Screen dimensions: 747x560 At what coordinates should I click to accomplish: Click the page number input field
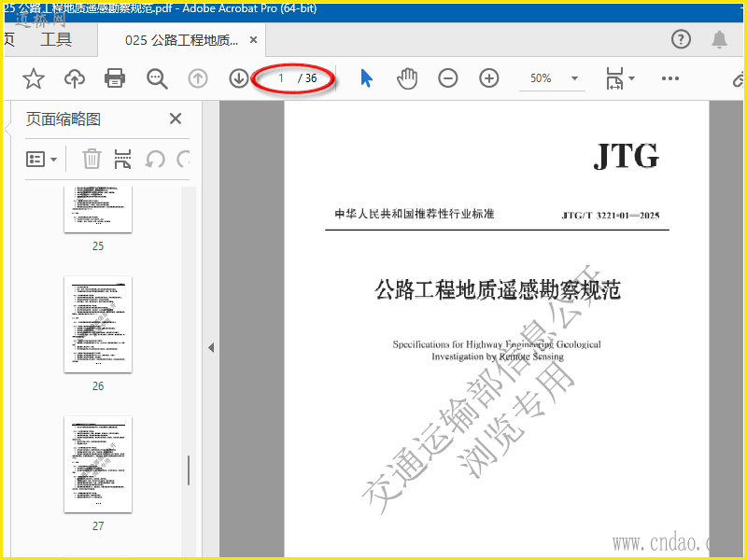pyautogui.click(x=281, y=78)
